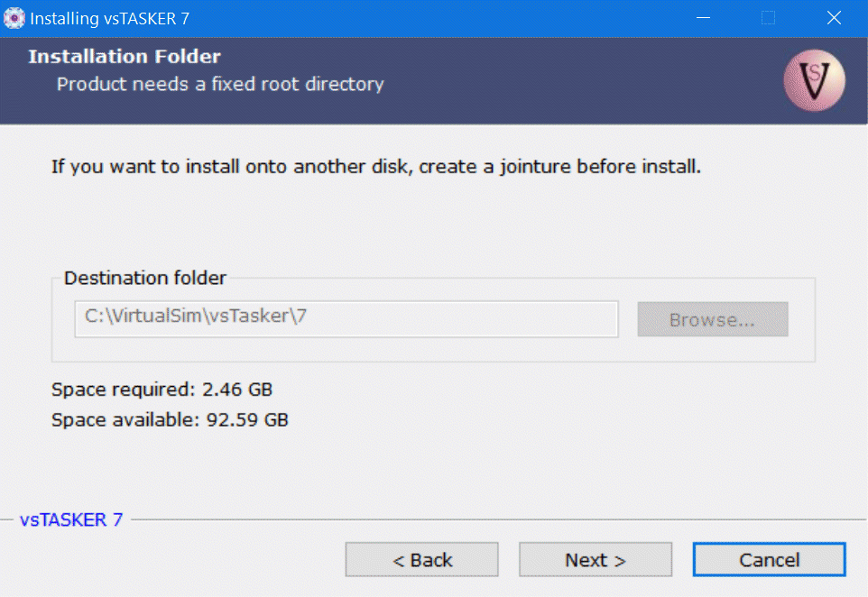
Task: Click the jointure instruction text
Action: (x=375, y=167)
